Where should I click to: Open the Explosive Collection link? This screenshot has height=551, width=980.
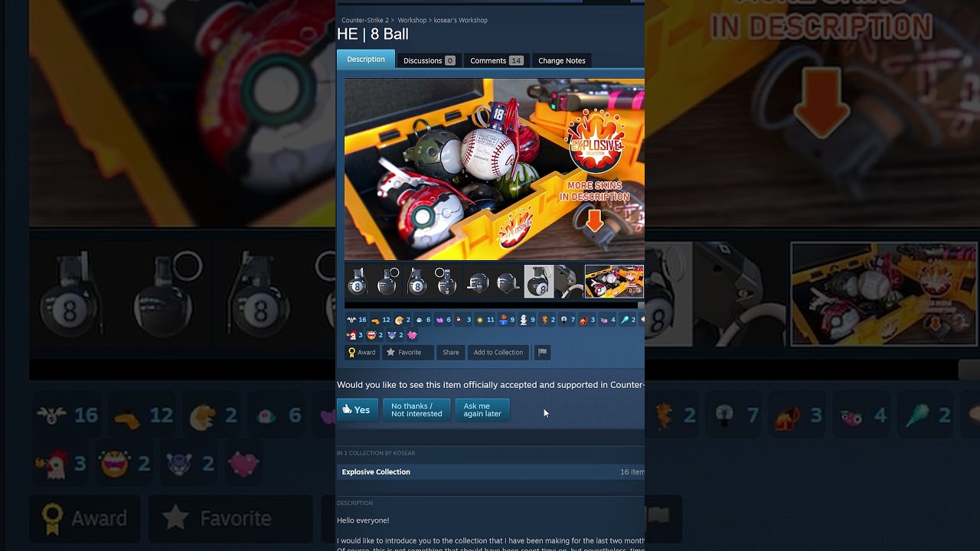(x=376, y=472)
